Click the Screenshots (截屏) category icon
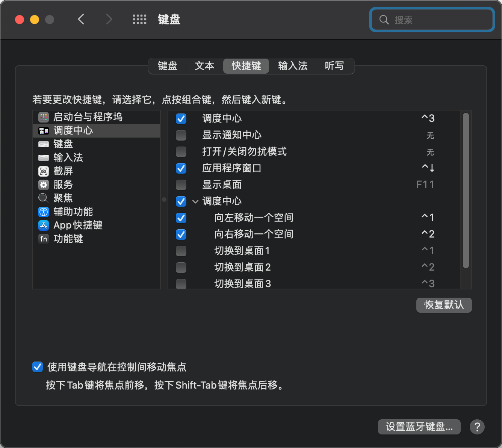 tap(44, 171)
